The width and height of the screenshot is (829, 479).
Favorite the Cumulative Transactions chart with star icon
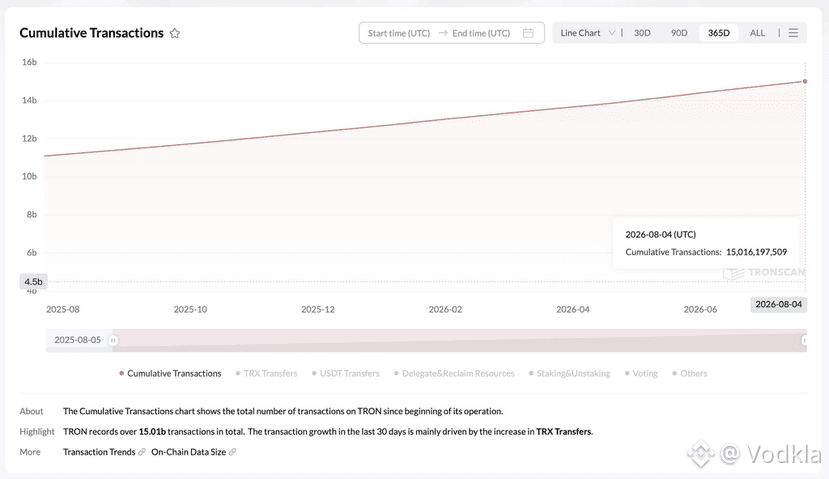[x=175, y=33]
